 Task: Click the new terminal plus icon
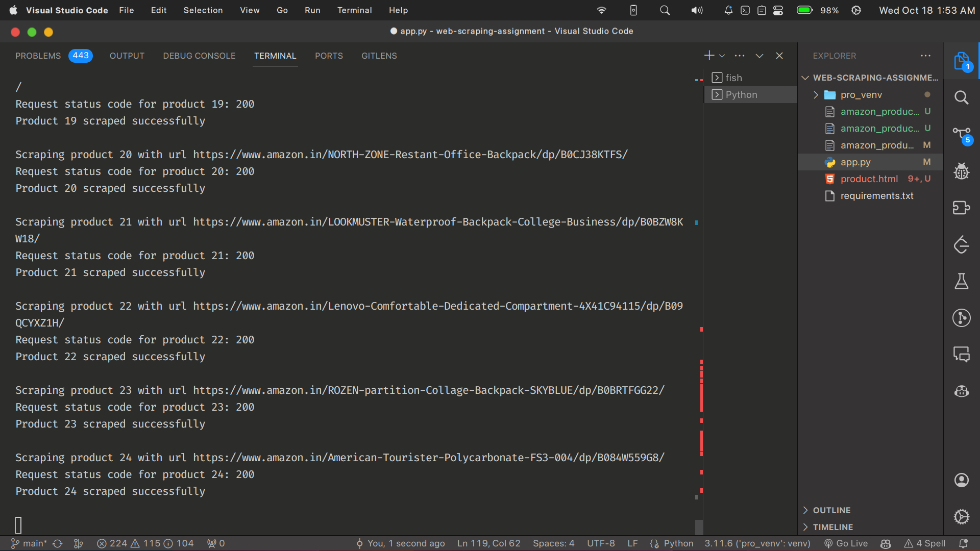[x=709, y=56]
